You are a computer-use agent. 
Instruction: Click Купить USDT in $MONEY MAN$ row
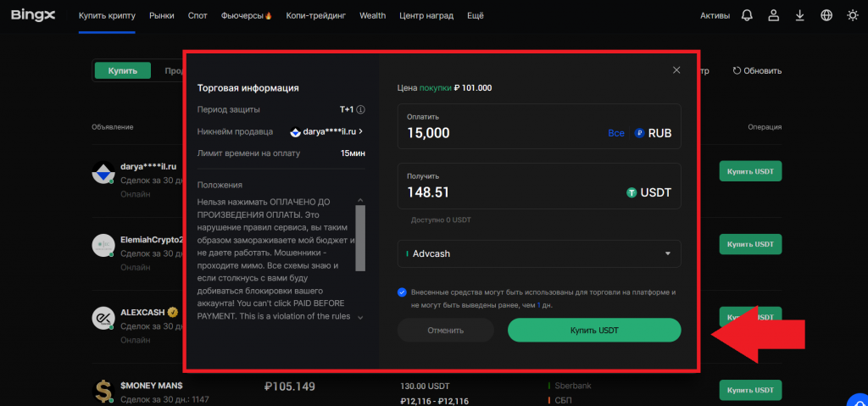click(x=751, y=391)
